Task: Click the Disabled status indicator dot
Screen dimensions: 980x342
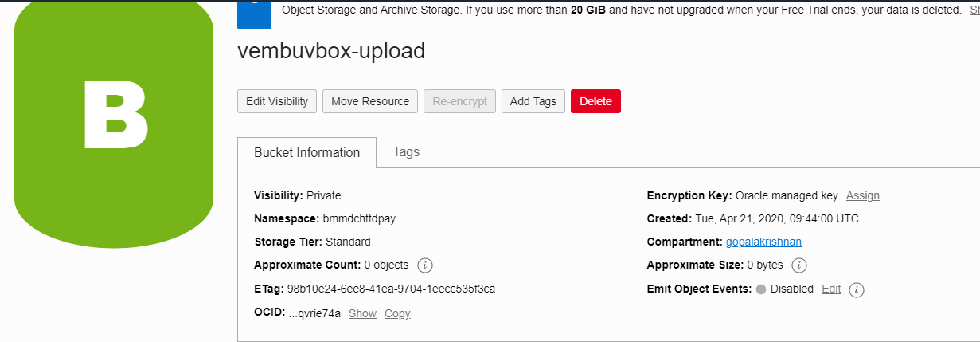Action: (761, 289)
